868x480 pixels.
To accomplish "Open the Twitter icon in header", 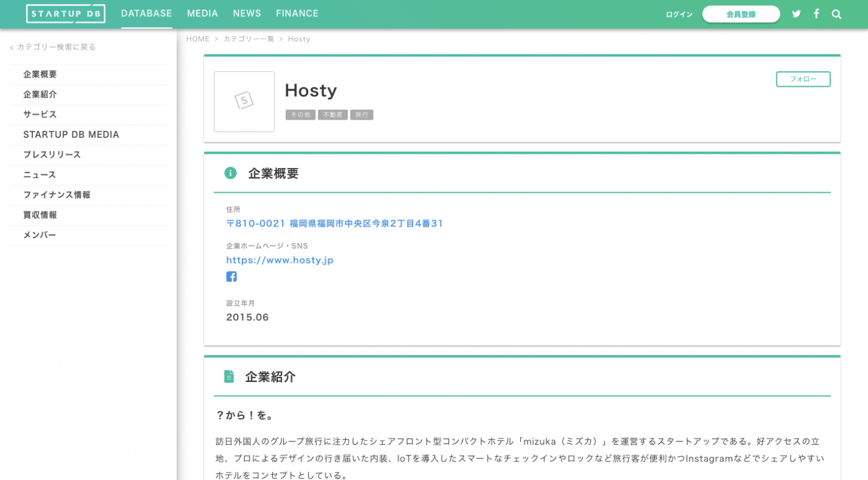I will click(x=797, y=14).
